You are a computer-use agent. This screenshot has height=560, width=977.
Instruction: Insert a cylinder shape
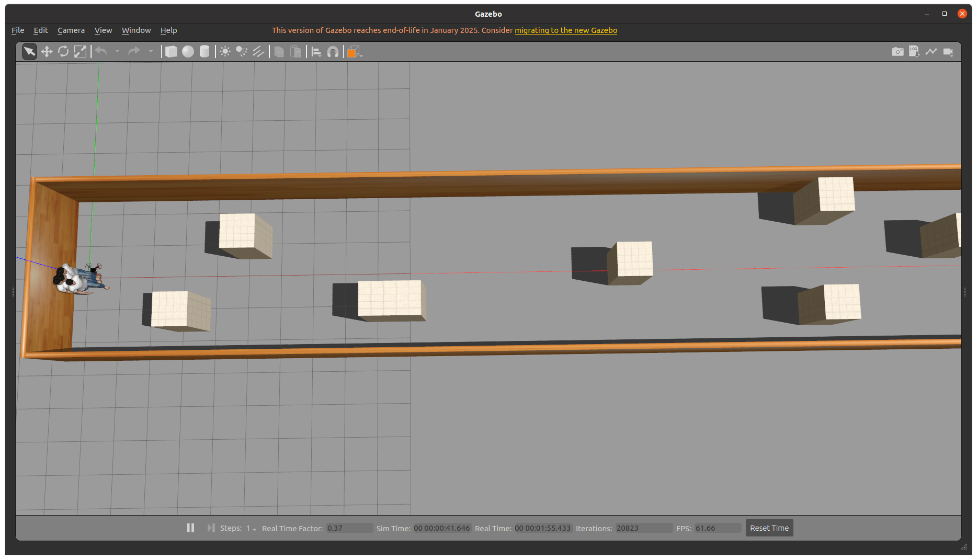pos(205,51)
